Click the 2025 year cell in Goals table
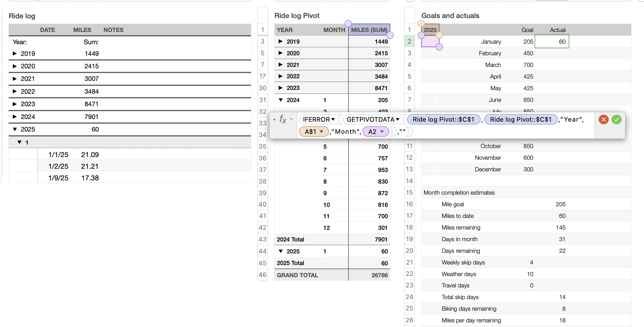Viewport: 644px width, 327px height. (430, 30)
